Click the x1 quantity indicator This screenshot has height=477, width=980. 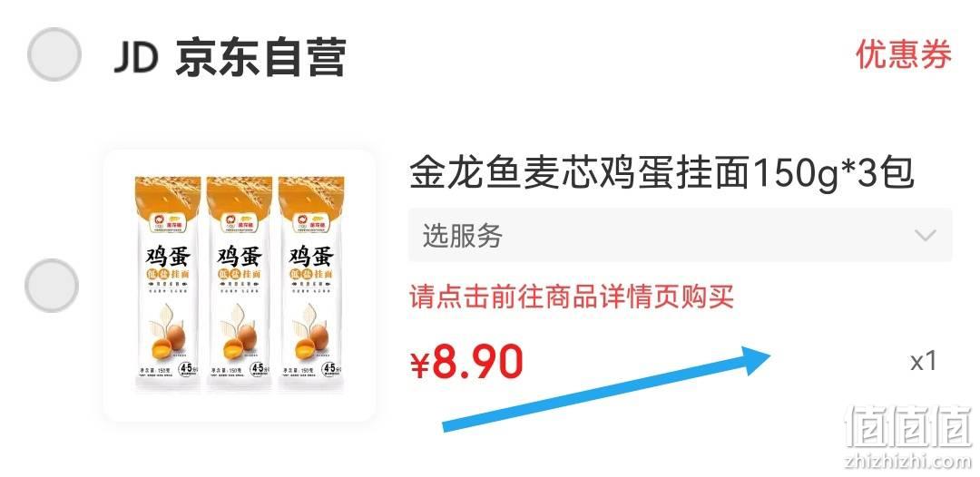point(923,361)
